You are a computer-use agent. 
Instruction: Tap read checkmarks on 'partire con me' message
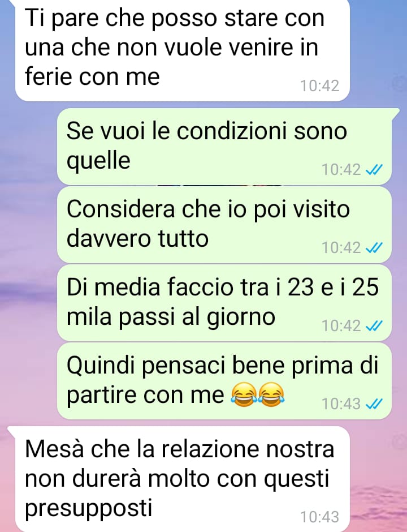tap(374, 404)
